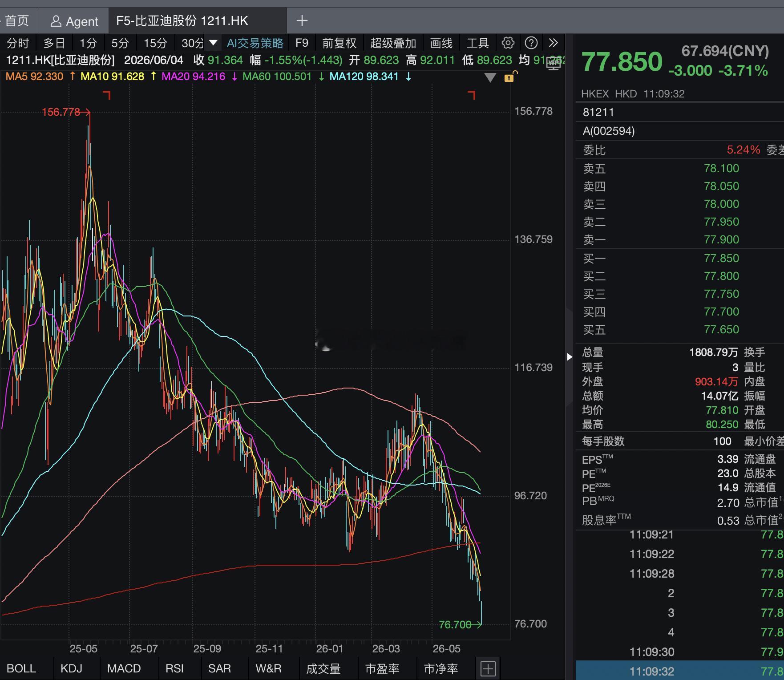This screenshot has width=784, height=680.
Task: Open the Agent tab
Action: coord(74,21)
